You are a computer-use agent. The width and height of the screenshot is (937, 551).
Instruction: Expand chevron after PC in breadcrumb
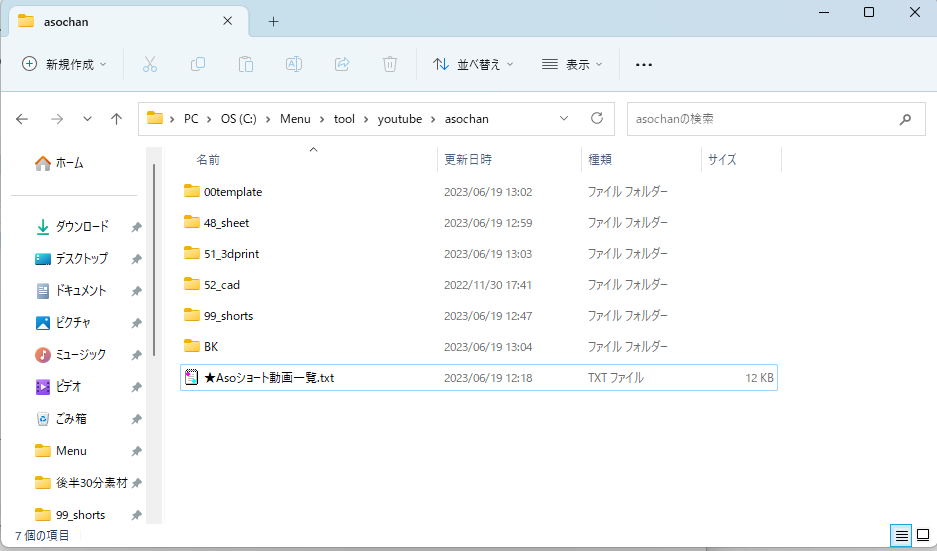pos(209,119)
